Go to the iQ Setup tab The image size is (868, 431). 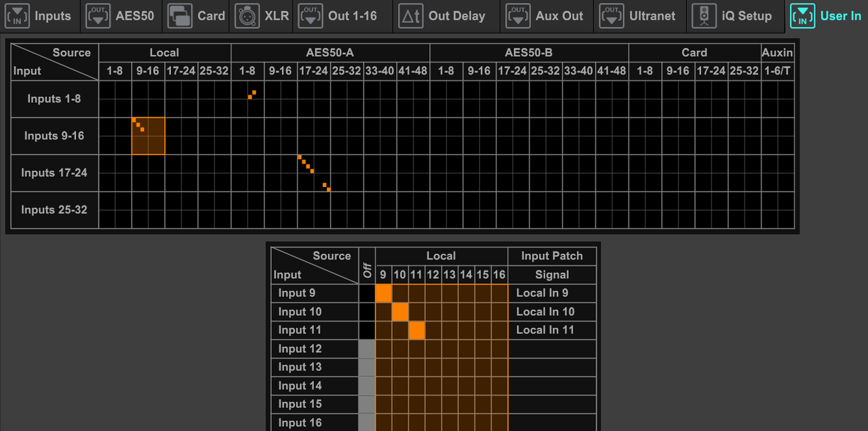pos(736,16)
